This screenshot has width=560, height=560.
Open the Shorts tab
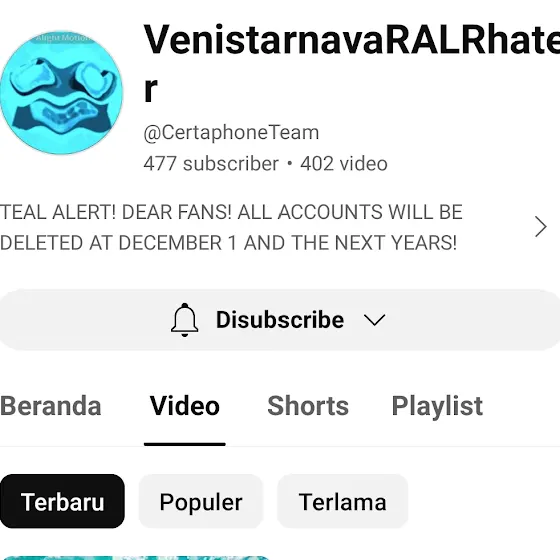pyautogui.click(x=308, y=406)
